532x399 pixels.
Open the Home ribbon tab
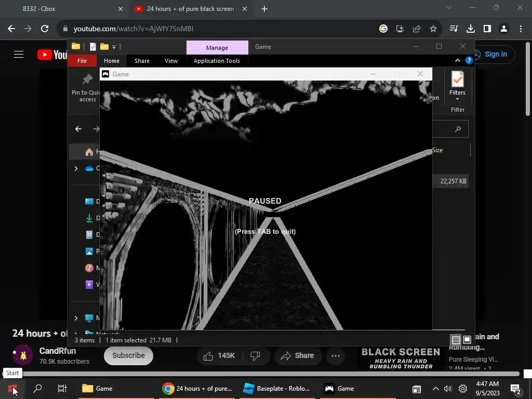(x=112, y=61)
